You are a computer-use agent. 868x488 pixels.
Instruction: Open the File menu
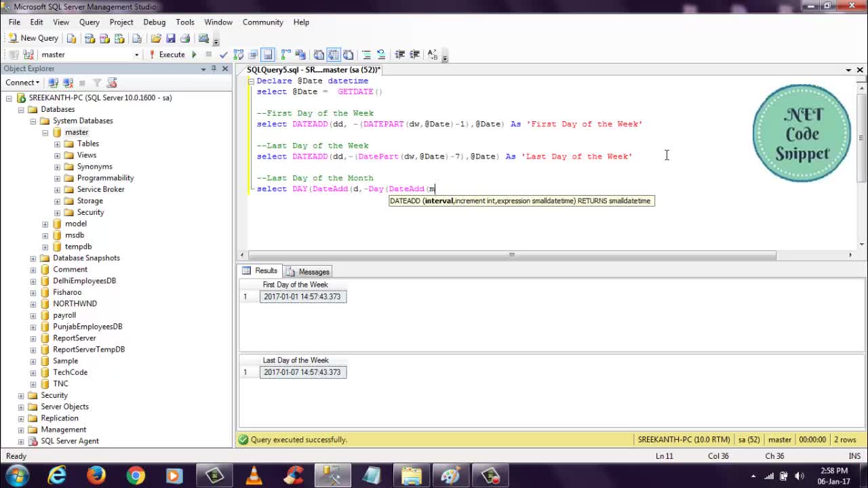point(14,22)
